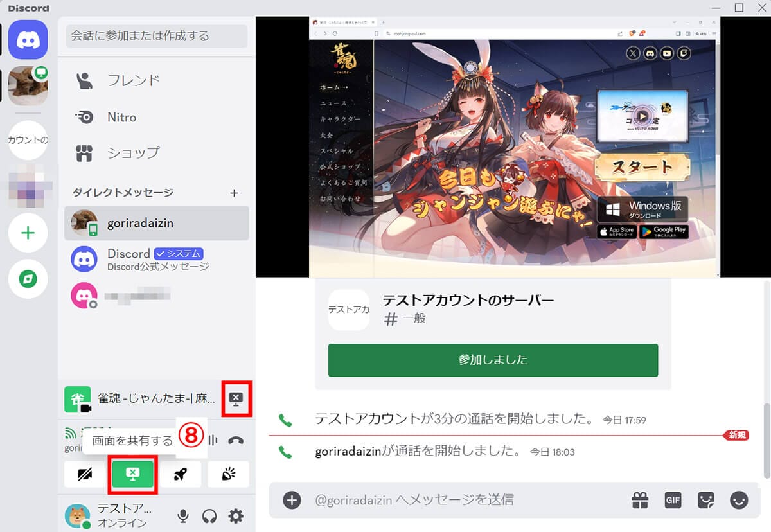Click the @goriradaizin message input field
771x532 pixels.
[466, 500]
